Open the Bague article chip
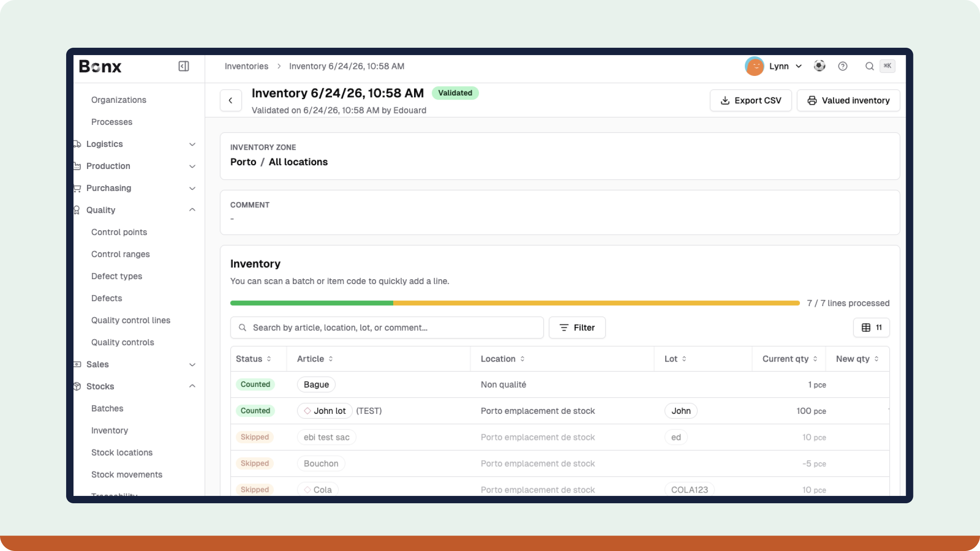This screenshot has height=551, width=980. click(316, 384)
